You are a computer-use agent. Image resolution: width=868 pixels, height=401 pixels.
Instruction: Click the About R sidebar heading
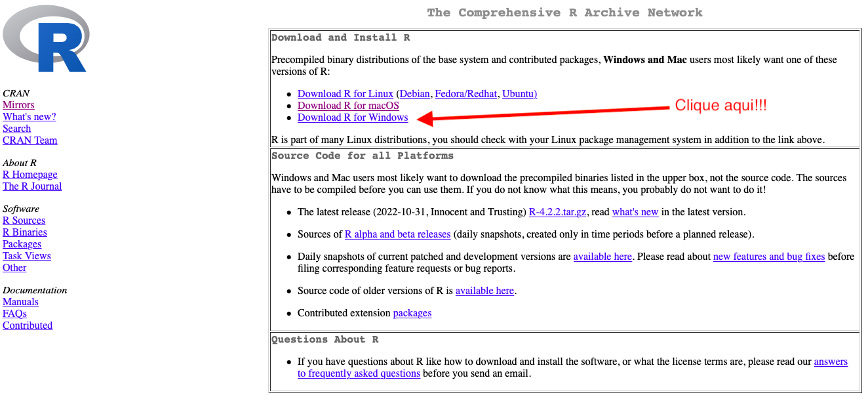pyautogui.click(x=20, y=163)
